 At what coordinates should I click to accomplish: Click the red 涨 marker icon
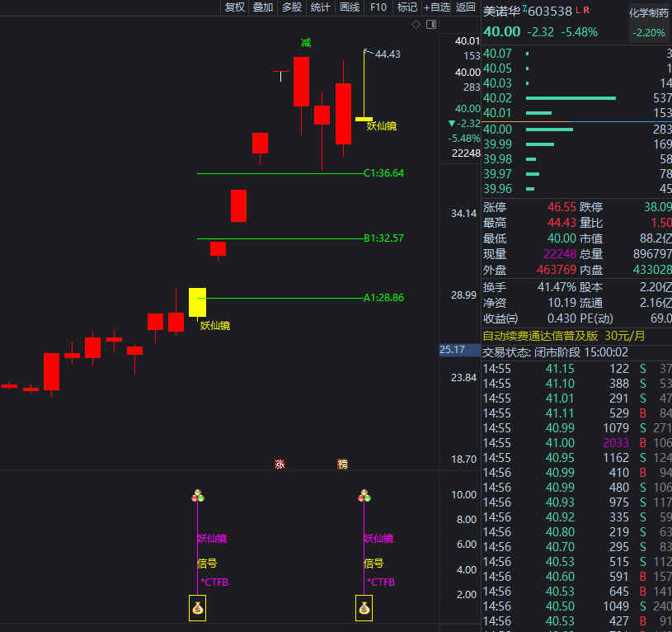[280, 465]
